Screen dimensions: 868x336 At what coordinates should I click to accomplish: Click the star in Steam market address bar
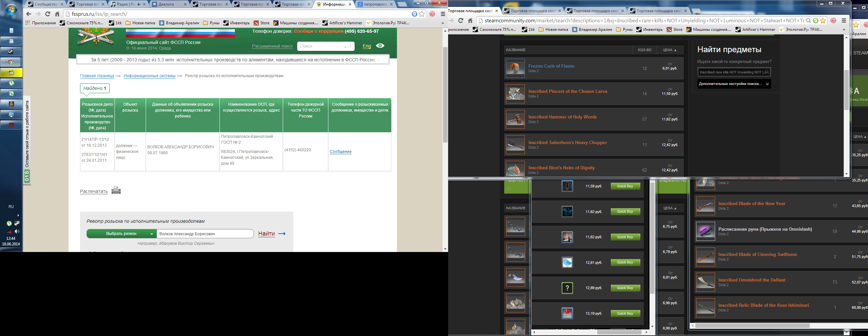click(x=823, y=21)
